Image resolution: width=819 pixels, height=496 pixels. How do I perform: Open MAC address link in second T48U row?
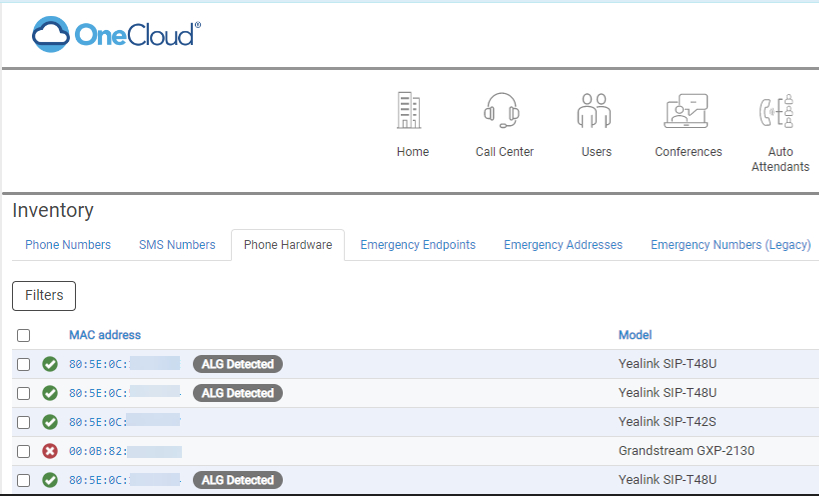[125, 393]
